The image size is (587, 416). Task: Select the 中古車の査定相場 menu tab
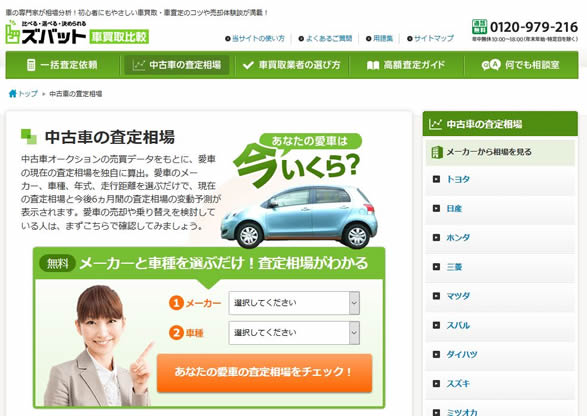click(x=177, y=65)
